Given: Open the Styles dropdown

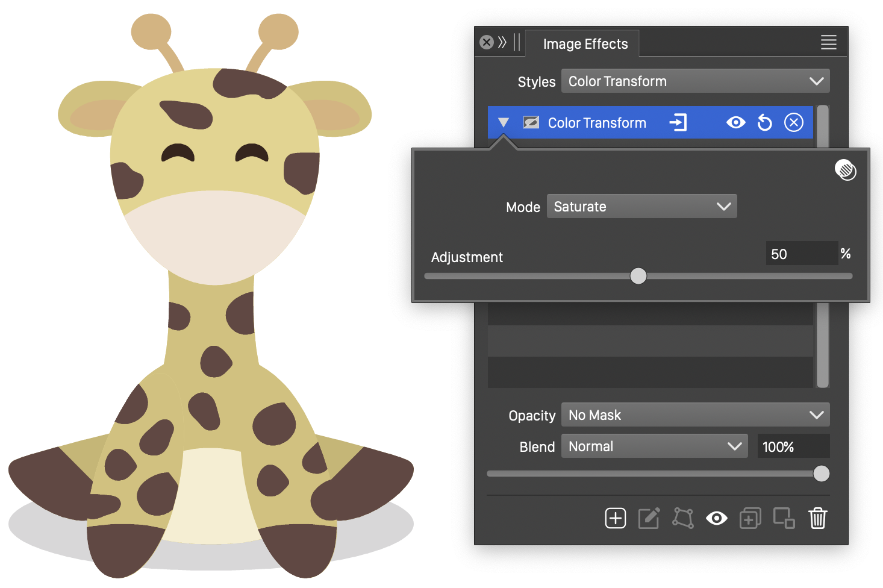Looking at the screenshot, I should [x=695, y=81].
